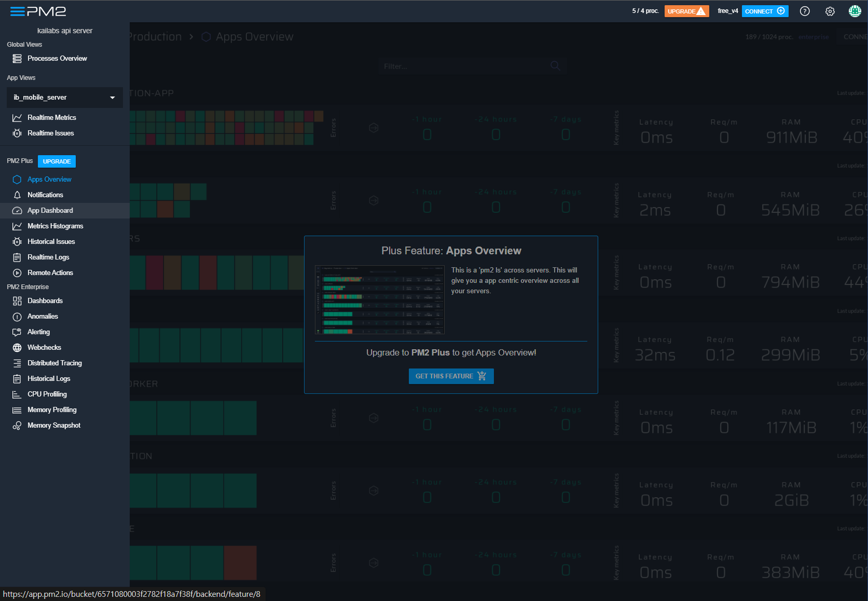Click the Production breadcrumb

(156, 37)
